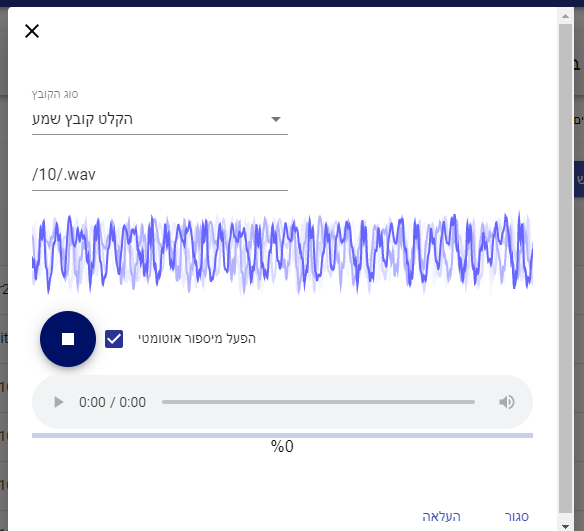This screenshot has height=531, width=584.
Task: Click the סגור close button
Action: (x=517, y=516)
